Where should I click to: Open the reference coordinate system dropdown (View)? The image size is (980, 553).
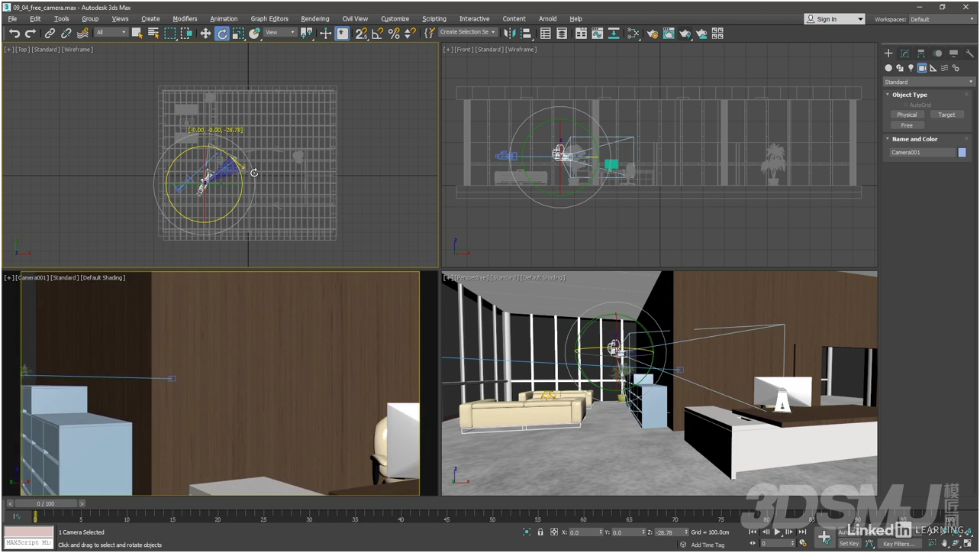click(x=281, y=32)
